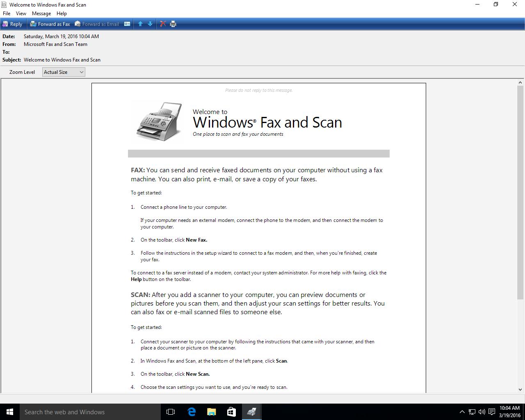The height and width of the screenshot is (420, 525).
Task: Open File Explorer from taskbar
Action: pyautogui.click(x=212, y=412)
